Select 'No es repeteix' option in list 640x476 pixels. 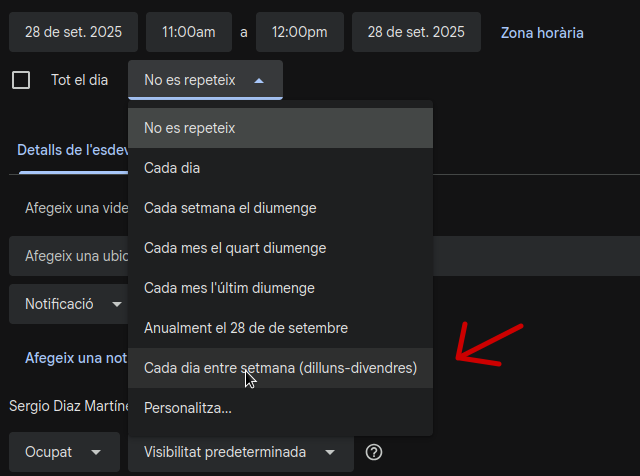(280, 128)
